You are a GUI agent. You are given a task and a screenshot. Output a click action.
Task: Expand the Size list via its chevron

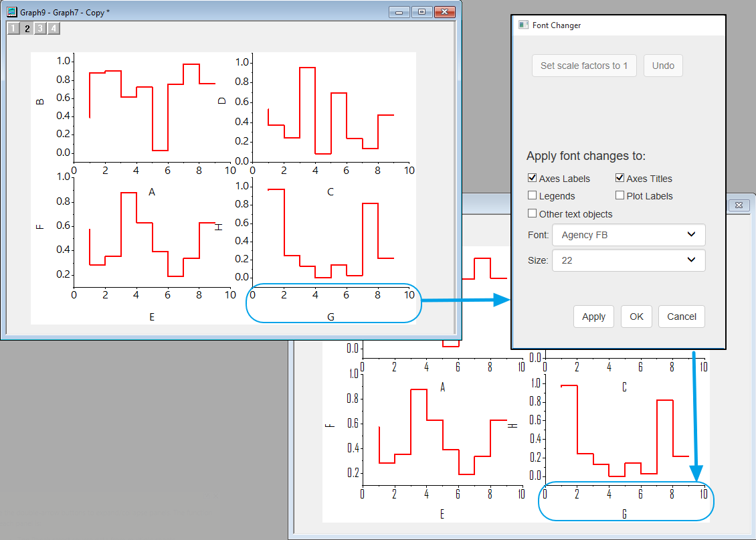point(691,260)
